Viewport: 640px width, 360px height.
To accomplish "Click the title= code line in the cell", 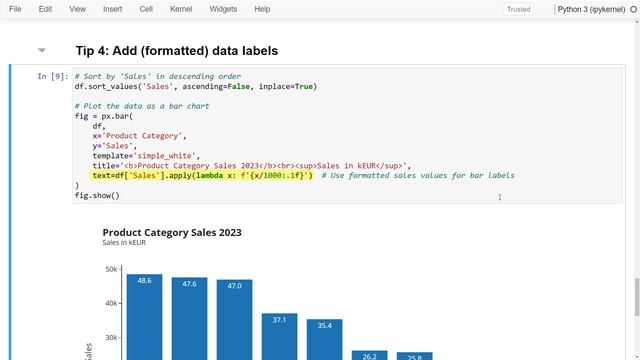I will [251, 166].
